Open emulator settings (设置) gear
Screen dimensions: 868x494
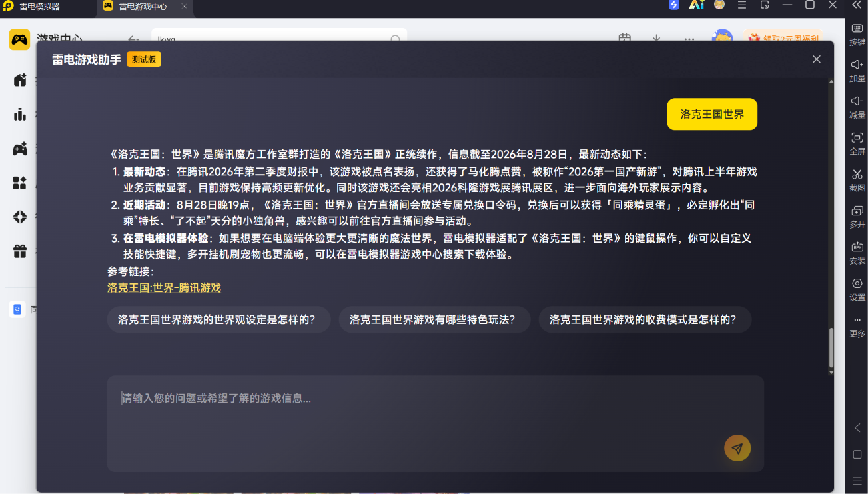pos(857,290)
